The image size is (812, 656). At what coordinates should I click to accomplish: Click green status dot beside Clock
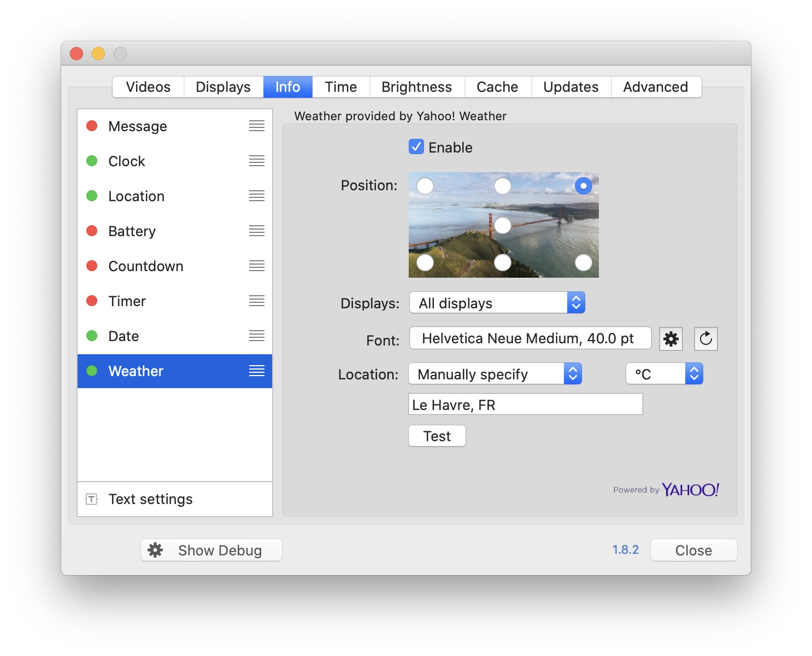[92, 161]
